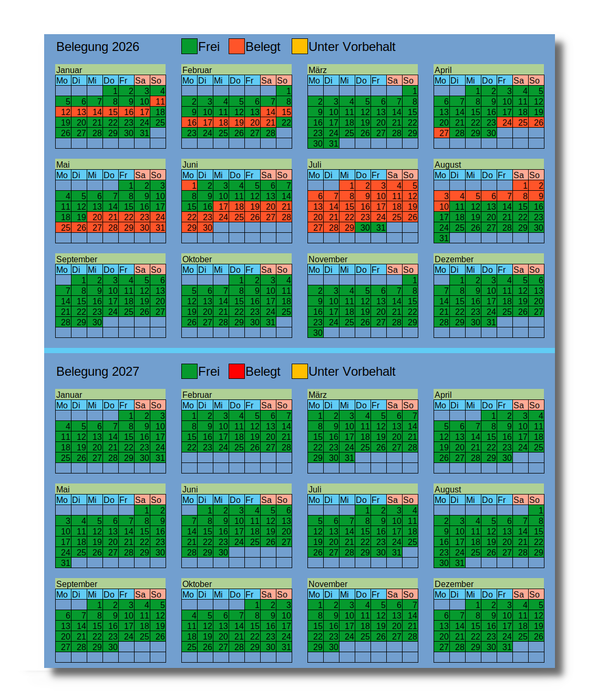Image resolution: width=597 pixels, height=700 pixels.
Task: Click the Juli header in 2026 calendar
Action: (x=363, y=164)
